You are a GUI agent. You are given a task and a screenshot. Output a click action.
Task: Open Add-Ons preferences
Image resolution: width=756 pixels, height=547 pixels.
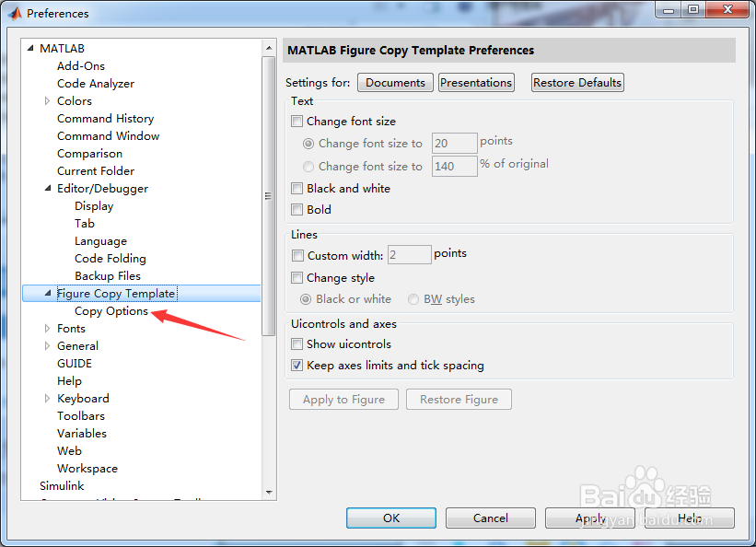80,66
